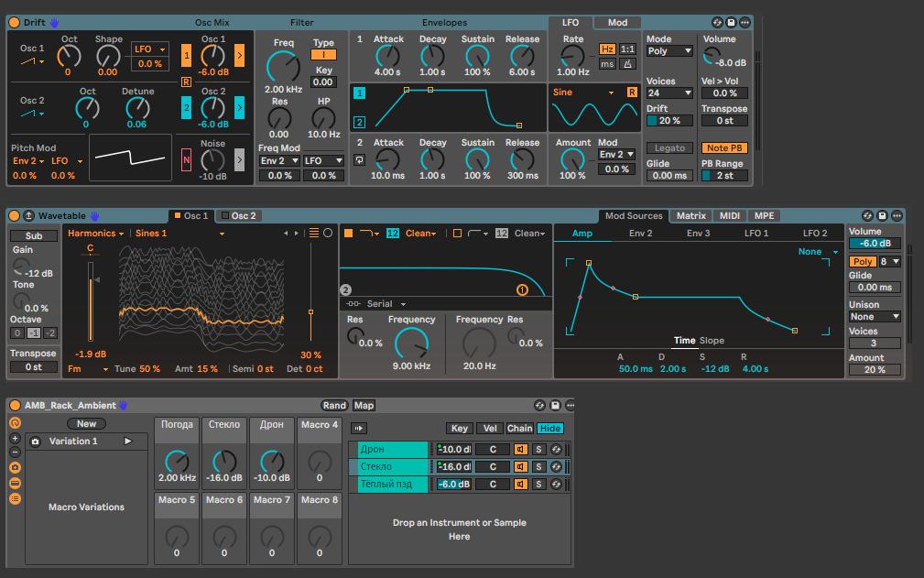The image size is (924, 578).
Task: Click the Тёплый пэд chain volume slider
Action: pyautogui.click(x=453, y=485)
